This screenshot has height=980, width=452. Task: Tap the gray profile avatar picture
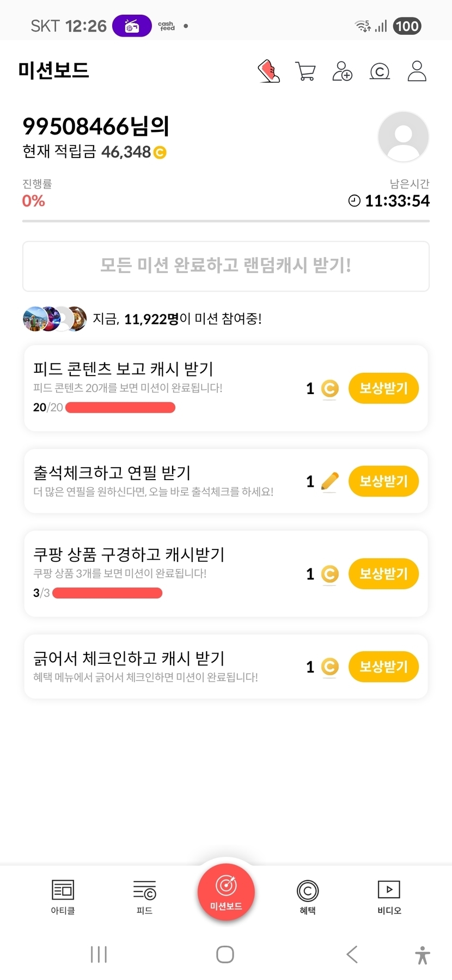(x=403, y=137)
